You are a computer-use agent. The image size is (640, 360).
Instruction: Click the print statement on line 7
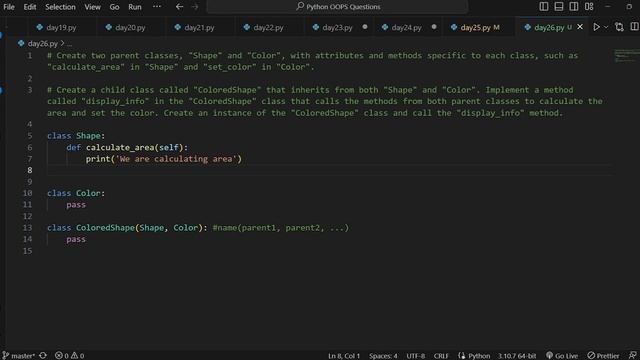(164, 159)
